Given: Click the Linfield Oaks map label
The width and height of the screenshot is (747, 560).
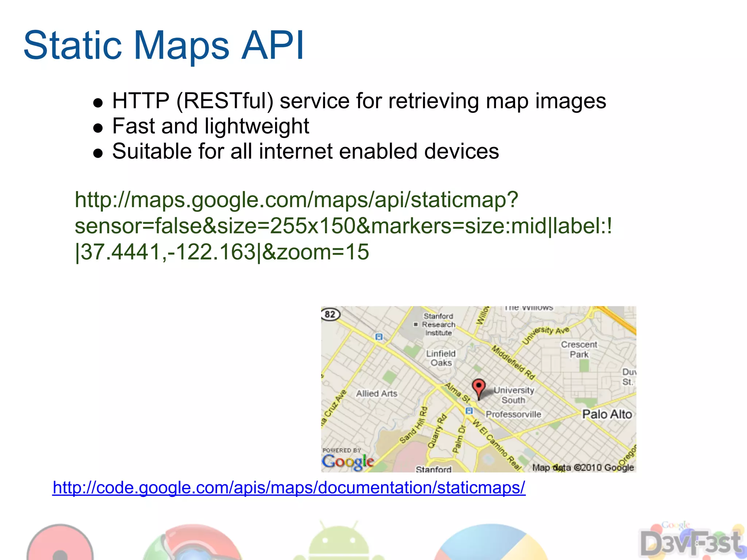Looking at the screenshot, I should [441, 358].
